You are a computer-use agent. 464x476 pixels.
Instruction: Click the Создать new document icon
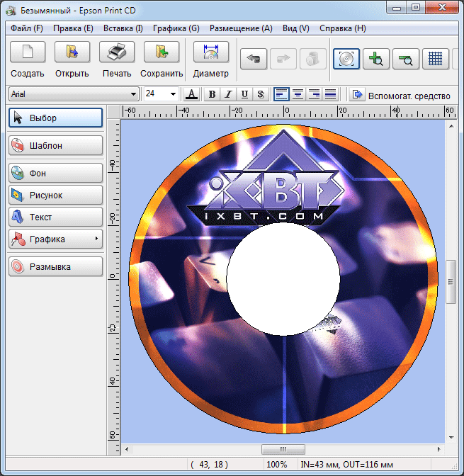tap(28, 52)
